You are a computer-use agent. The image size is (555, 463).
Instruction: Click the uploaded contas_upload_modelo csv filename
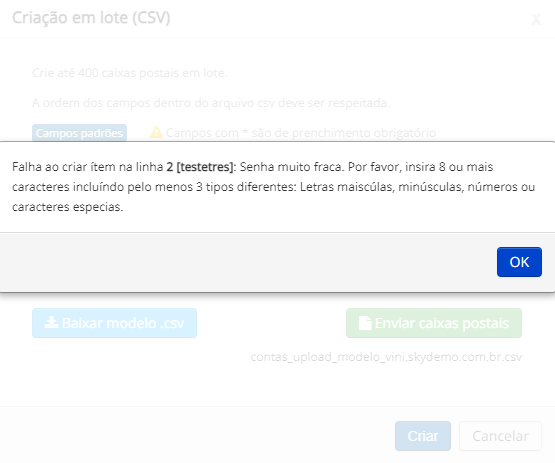point(386,357)
